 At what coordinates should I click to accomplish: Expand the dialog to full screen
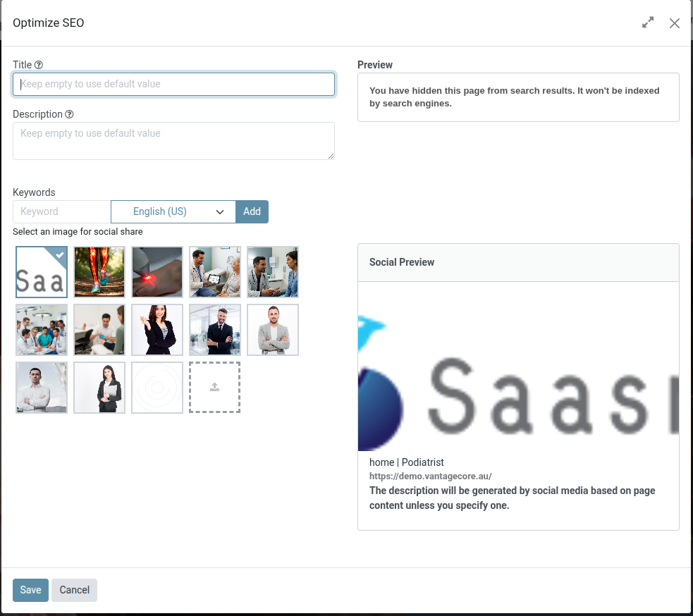point(648,23)
